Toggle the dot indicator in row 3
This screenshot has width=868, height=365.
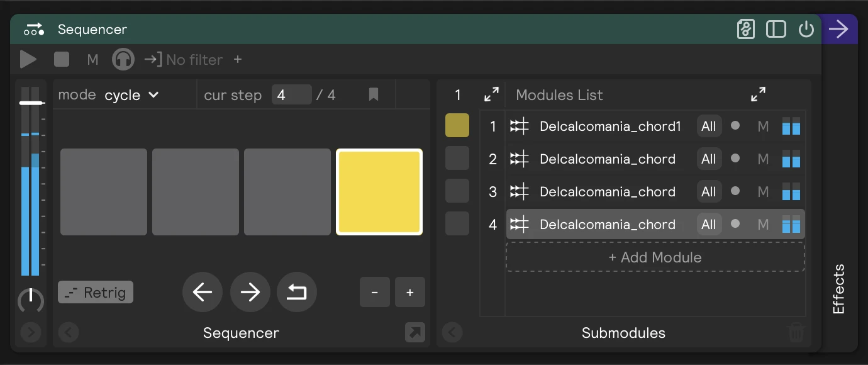[735, 191]
